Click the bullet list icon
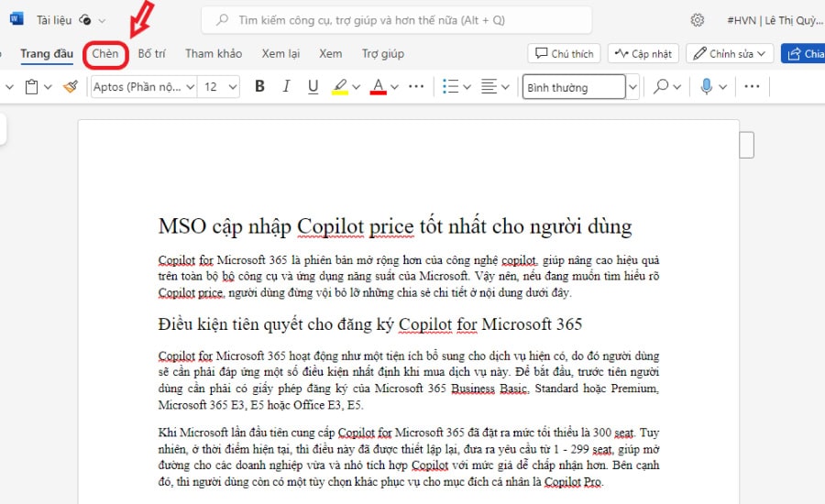Image resolution: width=825 pixels, height=504 pixels. (450, 86)
